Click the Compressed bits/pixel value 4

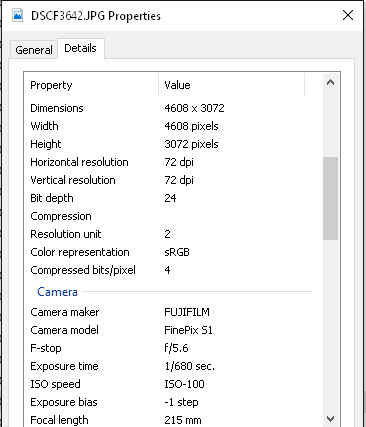[167, 270]
